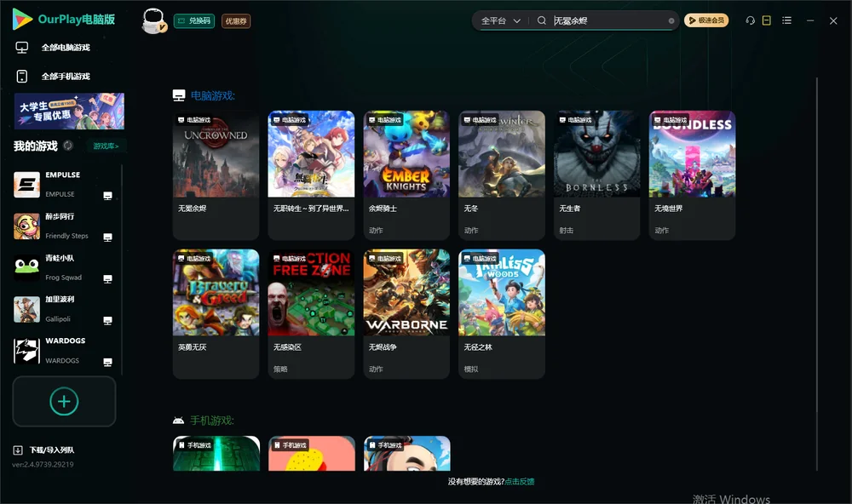This screenshot has height=504, width=852.
Task: Click the EMPULSE game icon
Action: tap(26, 185)
